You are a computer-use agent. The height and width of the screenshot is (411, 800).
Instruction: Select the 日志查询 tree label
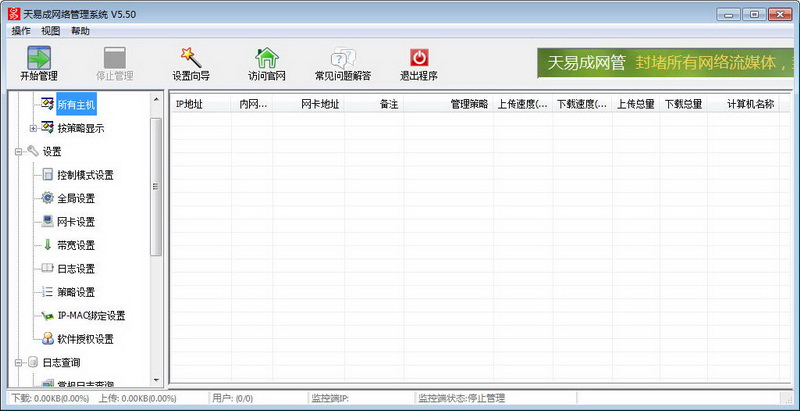[x=61, y=363]
